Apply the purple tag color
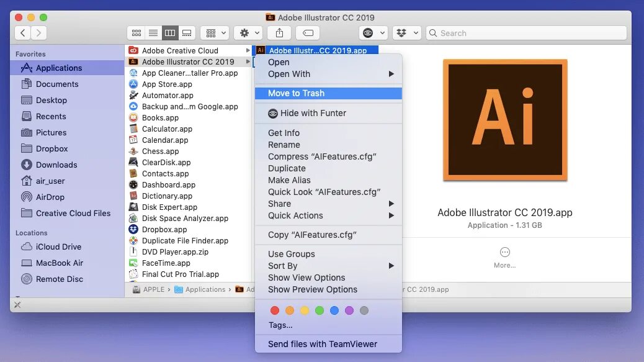Viewport: 644px width, 362px height. click(x=349, y=310)
